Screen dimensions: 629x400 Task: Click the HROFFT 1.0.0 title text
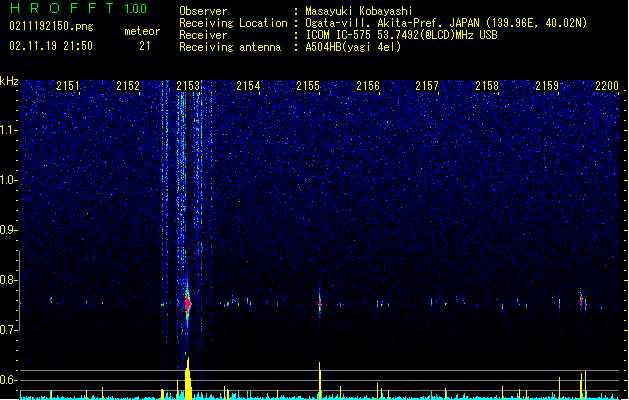click(79, 8)
